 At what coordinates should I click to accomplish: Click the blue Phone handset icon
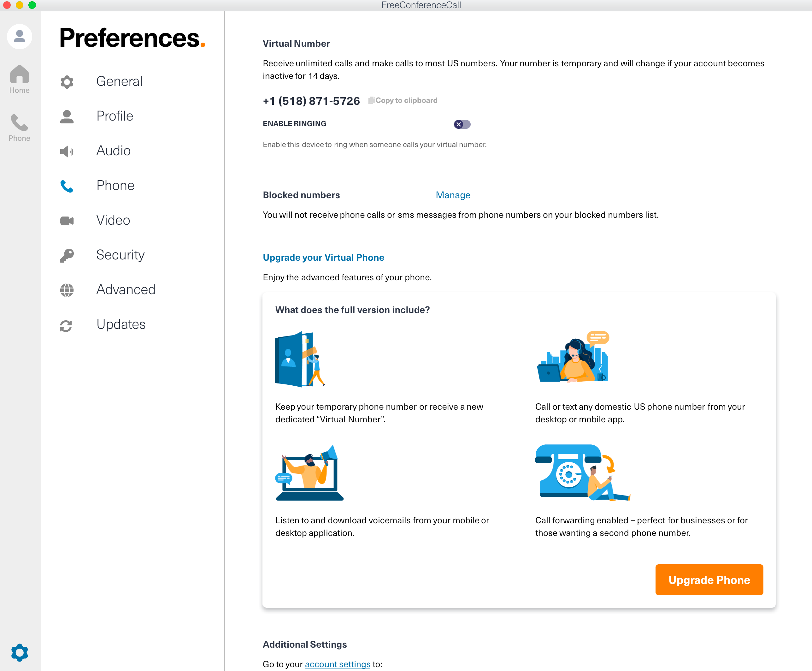click(x=67, y=186)
